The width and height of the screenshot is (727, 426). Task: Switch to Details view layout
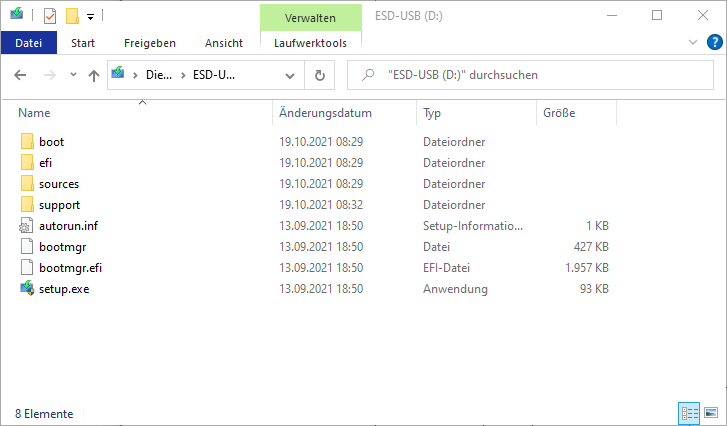click(689, 413)
